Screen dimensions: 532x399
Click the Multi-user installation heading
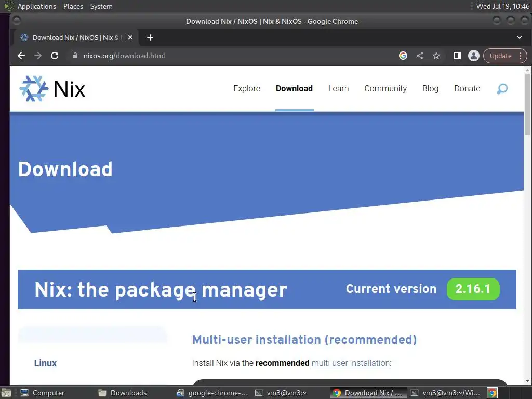click(x=304, y=340)
